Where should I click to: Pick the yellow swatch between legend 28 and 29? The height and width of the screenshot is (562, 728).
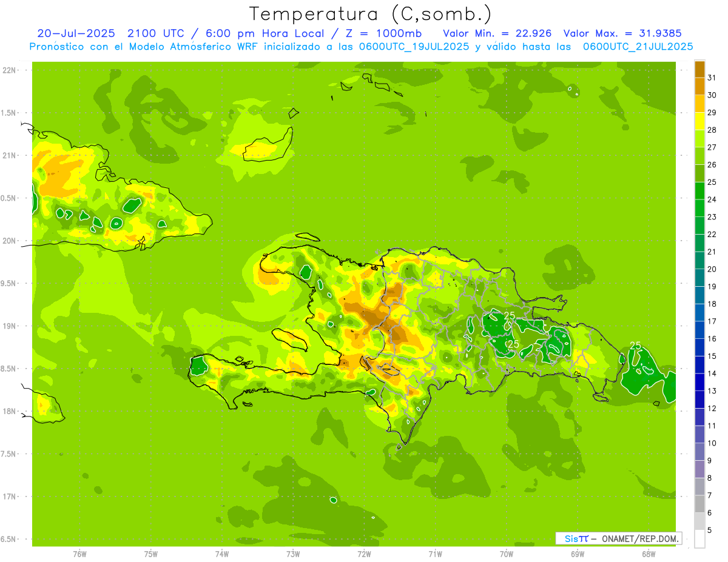[699, 121]
